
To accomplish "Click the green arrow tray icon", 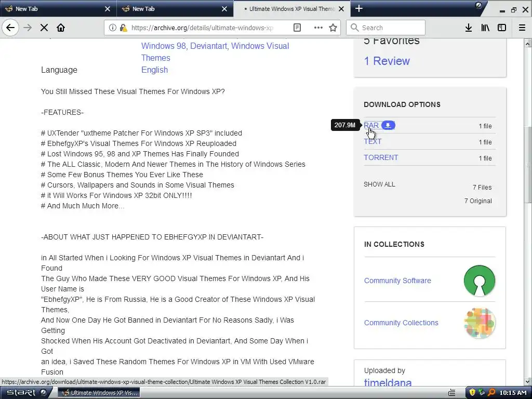I will [x=482, y=393].
